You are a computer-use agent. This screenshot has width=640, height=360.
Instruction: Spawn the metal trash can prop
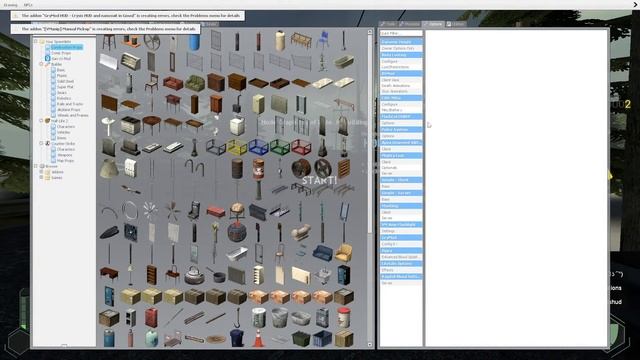coord(280,318)
